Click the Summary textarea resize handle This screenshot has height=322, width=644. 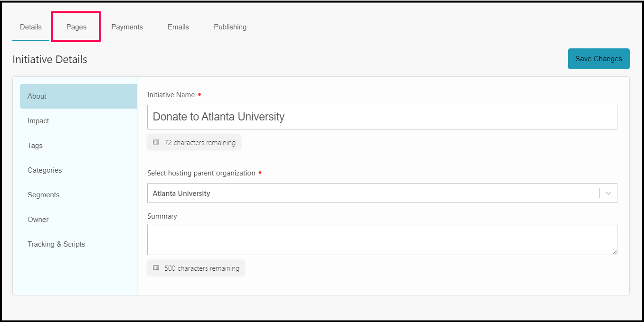(x=614, y=252)
